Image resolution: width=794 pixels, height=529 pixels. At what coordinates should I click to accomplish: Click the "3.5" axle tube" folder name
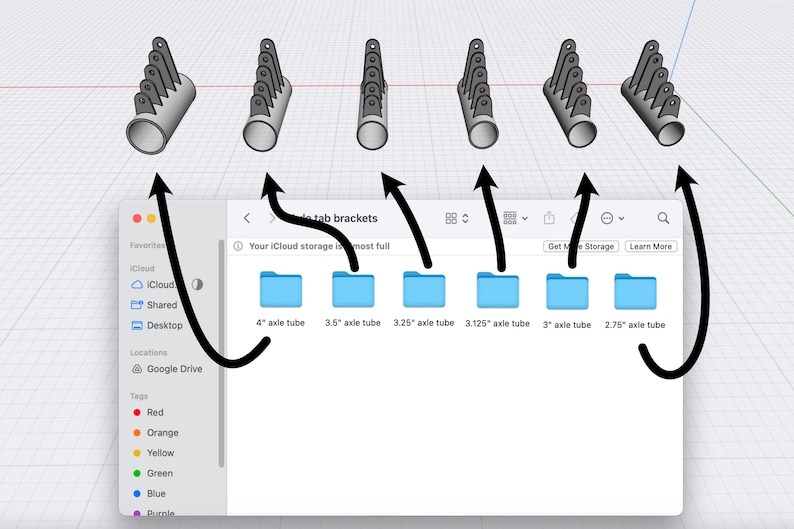click(x=353, y=323)
